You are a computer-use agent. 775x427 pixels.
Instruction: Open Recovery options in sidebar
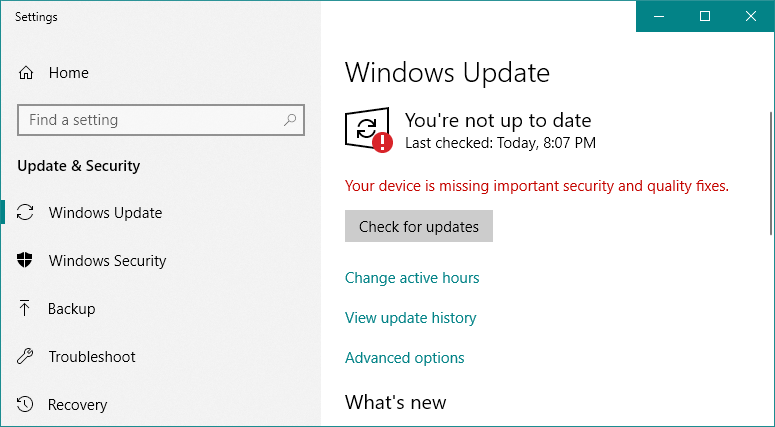click(78, 405)
